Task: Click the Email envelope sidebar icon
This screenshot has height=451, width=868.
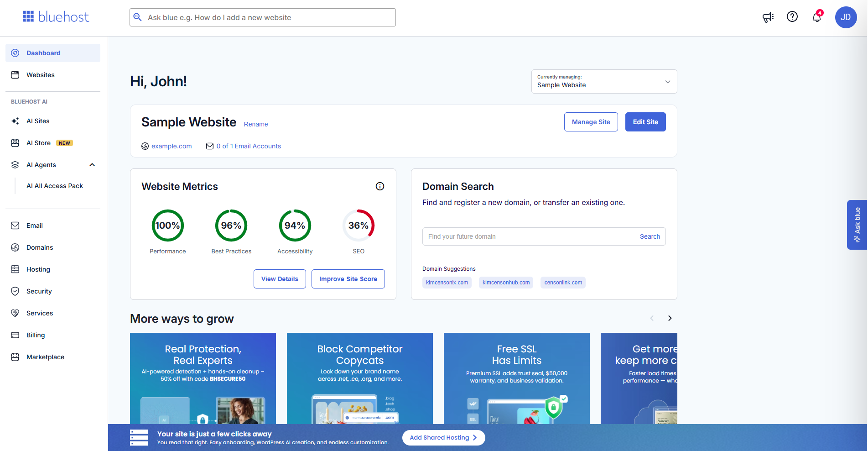Action: pyautogui.click(x=15, y=225)
